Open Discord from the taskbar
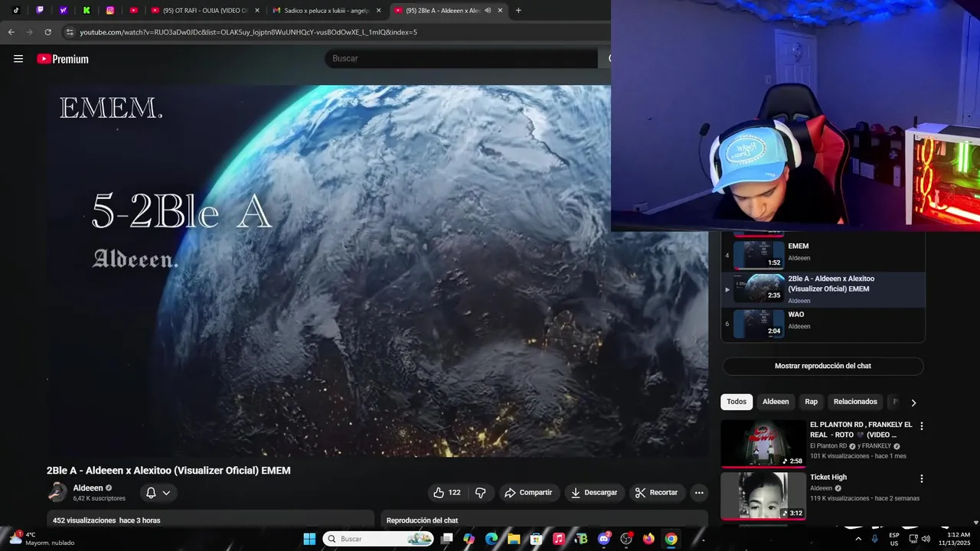This screenshot has width=980, height=551. pos(604,539)
